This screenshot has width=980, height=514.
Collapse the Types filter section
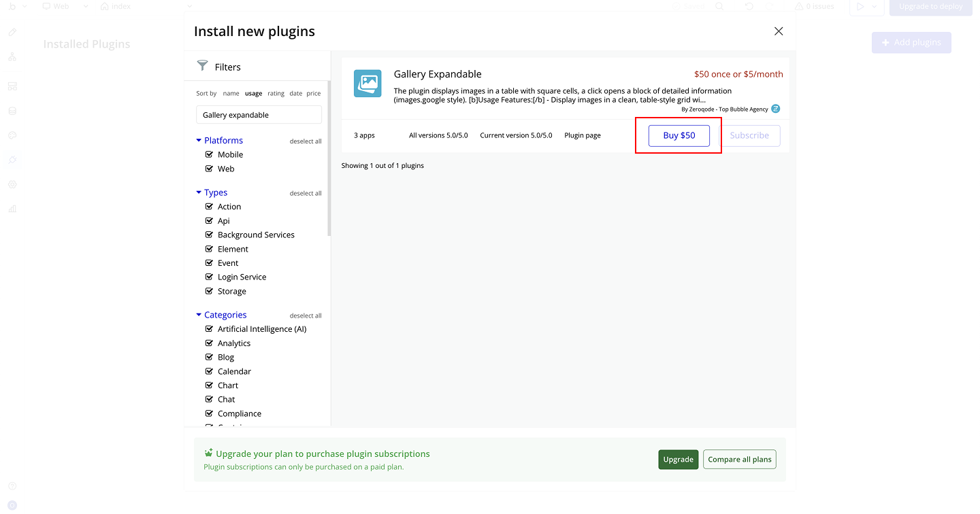click(x=199, y=192)
